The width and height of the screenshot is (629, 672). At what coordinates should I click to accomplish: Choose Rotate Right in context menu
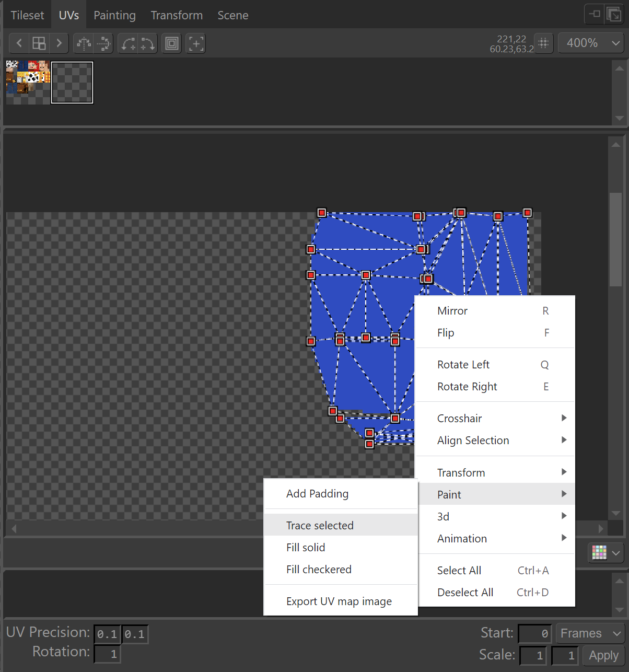pyautogui.click(x=496, y=387)
